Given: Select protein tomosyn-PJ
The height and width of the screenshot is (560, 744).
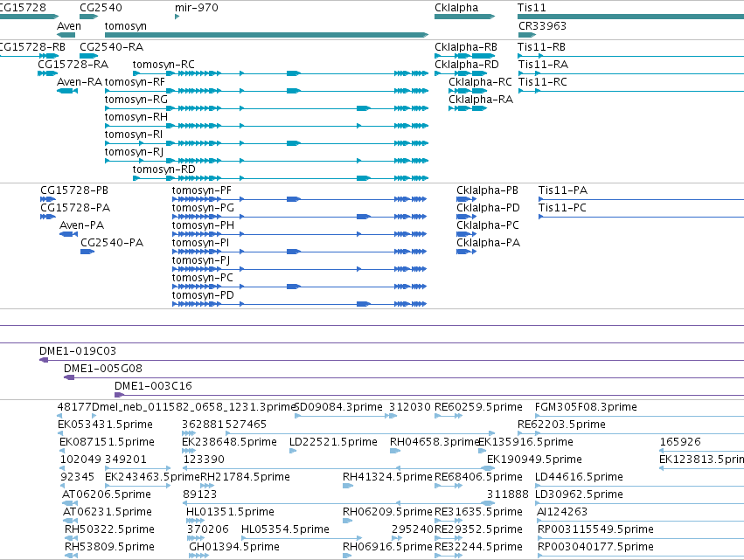Looking at the screenshot, I should [299, 269].
